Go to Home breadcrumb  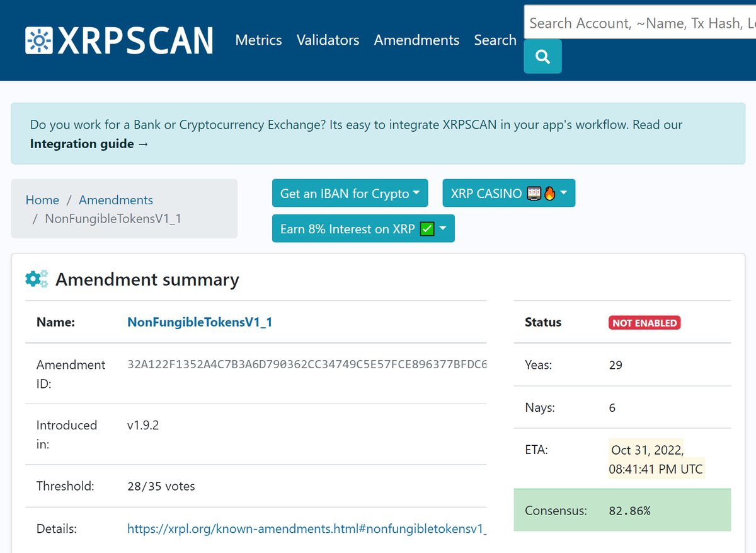(x=42, y=200)
